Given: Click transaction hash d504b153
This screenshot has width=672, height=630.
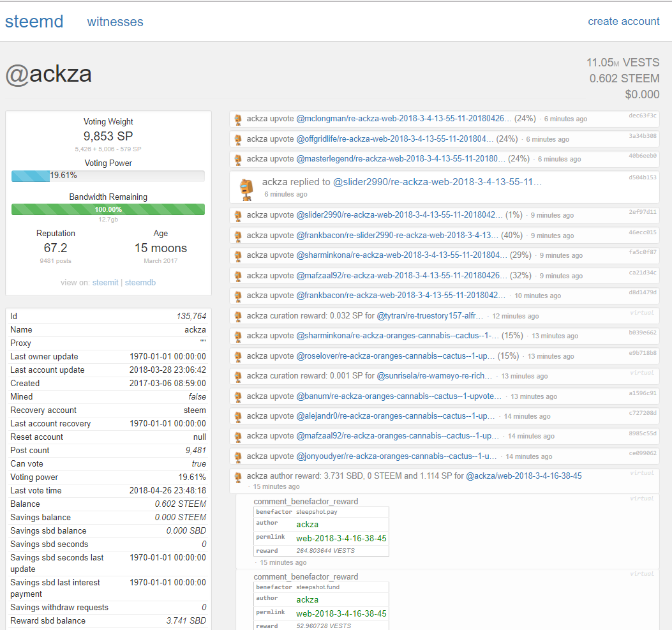Looking at the screenshot, I should click(643, 177).
